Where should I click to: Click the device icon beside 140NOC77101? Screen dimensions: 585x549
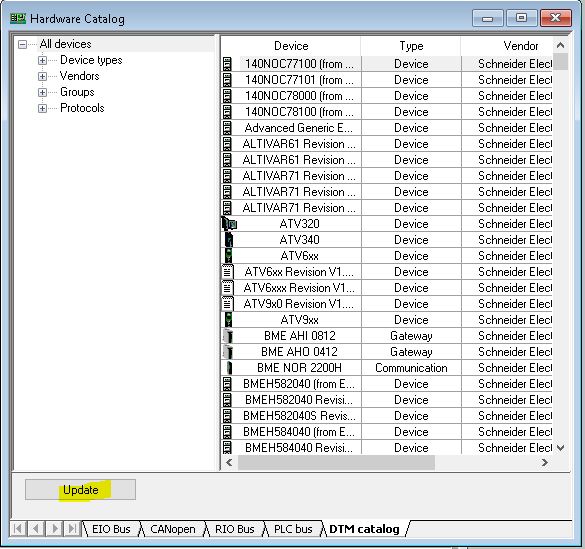[x=227, y=80]
